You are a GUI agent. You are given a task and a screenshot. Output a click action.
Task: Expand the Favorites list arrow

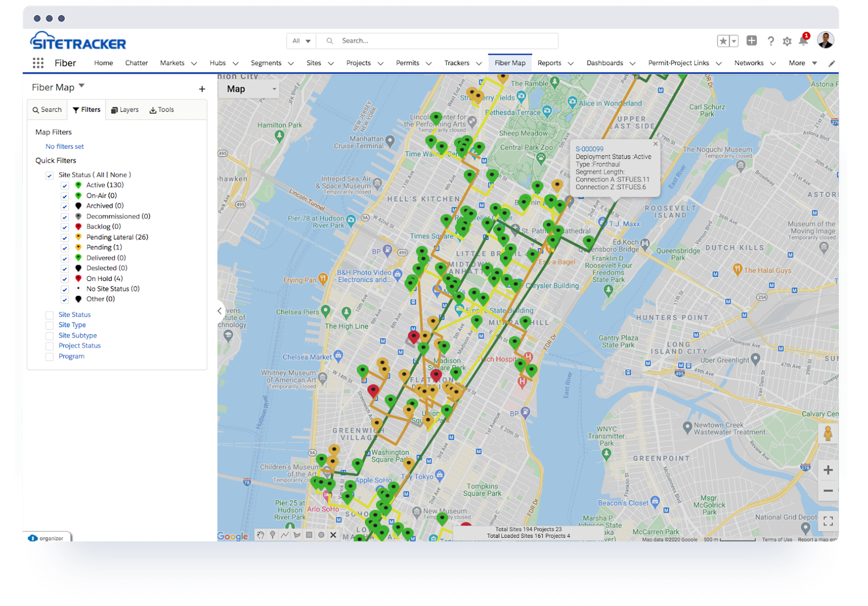pos(734,41)
